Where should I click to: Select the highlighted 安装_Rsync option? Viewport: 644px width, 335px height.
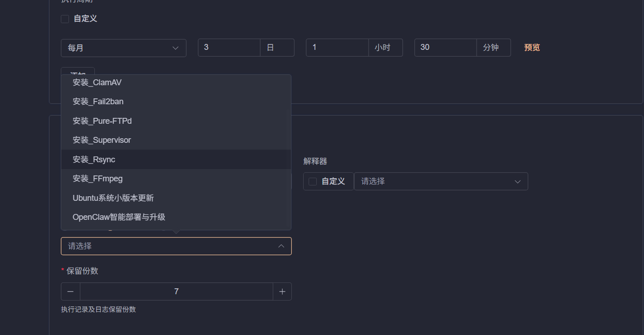[94, 160]
